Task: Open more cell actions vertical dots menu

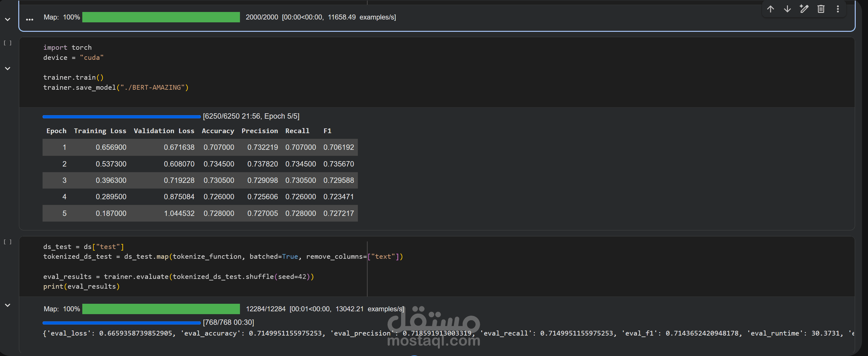Action: 838,9
